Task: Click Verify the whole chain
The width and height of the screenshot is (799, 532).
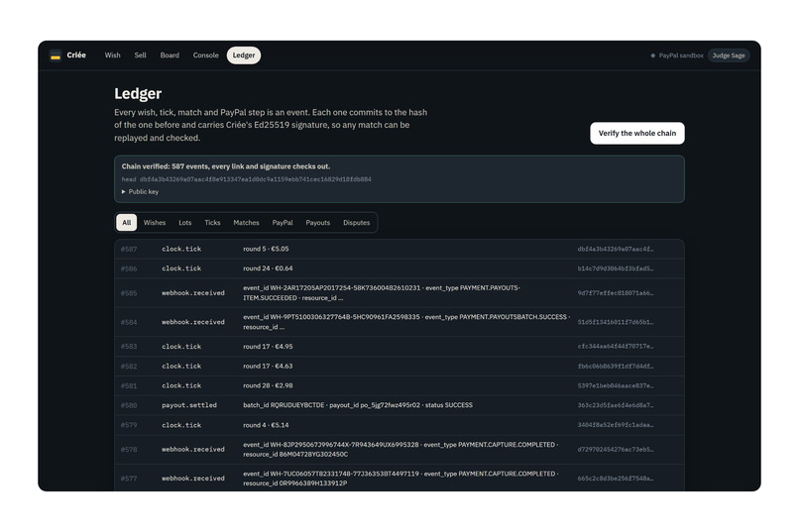Action: click(x=637, y=134)
